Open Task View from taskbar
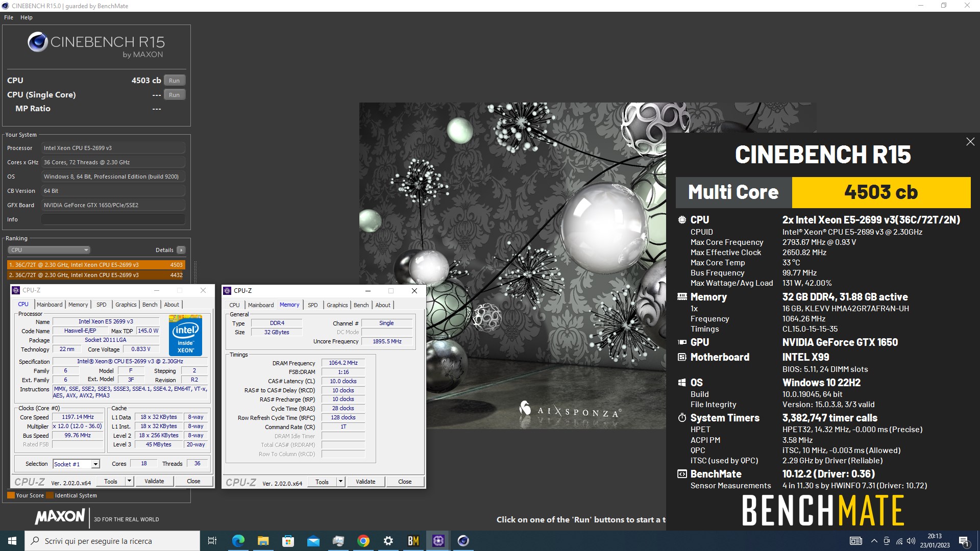The height and width of the screenshot is (551, 980). point(212,541)
